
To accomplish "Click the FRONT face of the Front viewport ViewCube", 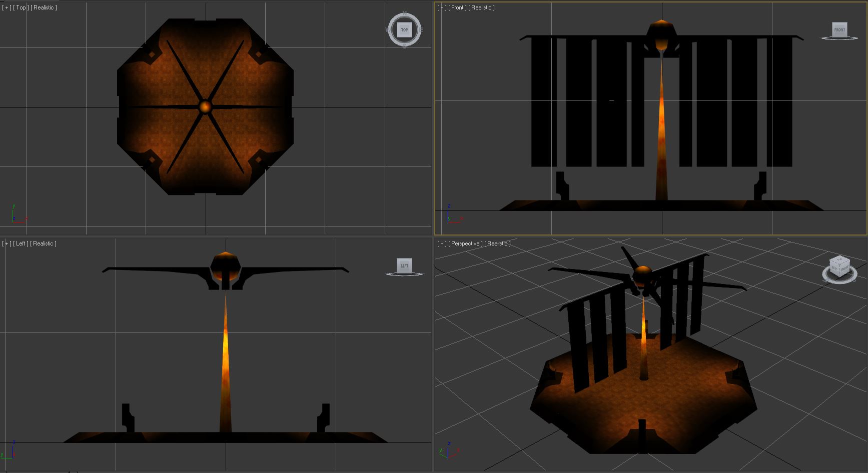I will (x=839, y=29).
